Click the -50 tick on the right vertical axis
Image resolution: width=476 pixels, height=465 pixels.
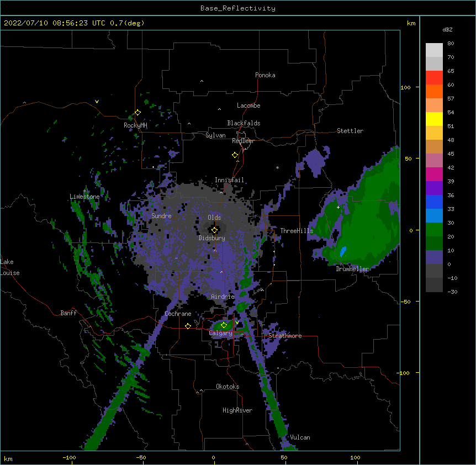click(x=405, y=302)
